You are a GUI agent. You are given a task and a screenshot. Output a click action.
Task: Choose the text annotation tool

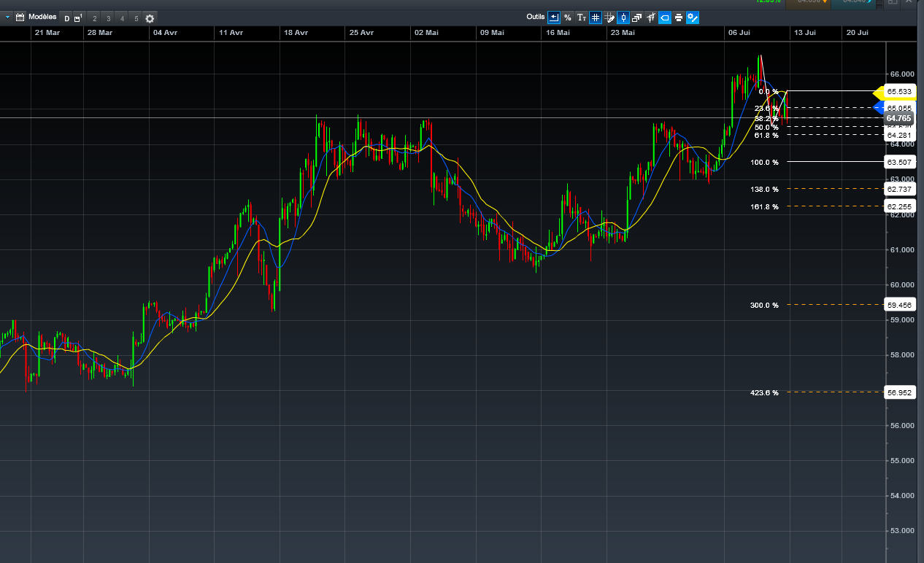pyautogui.click(x=582, y=18)
